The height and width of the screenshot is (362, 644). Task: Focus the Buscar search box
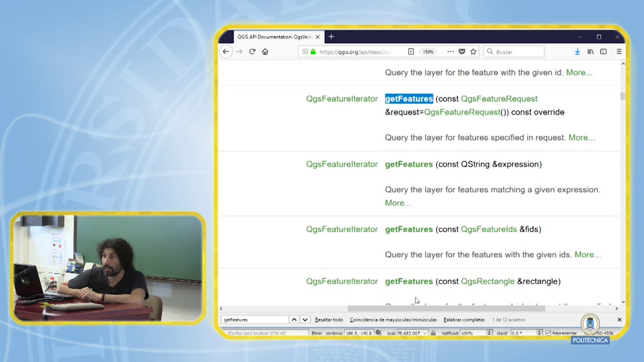(514, 52)
